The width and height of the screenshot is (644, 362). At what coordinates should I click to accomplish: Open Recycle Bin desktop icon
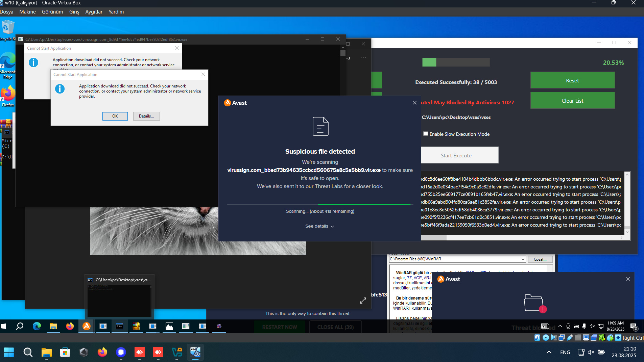tap(8, 30)
